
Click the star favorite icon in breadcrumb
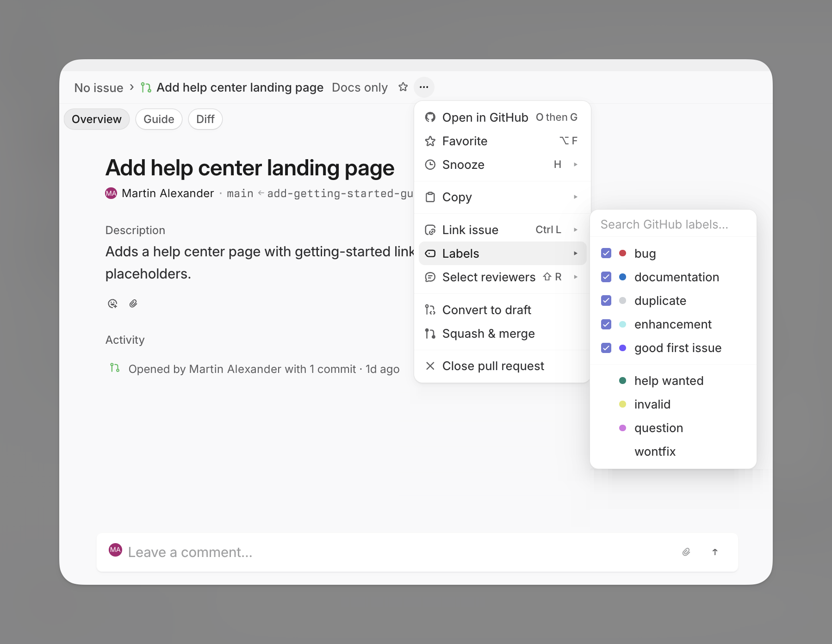403,87
